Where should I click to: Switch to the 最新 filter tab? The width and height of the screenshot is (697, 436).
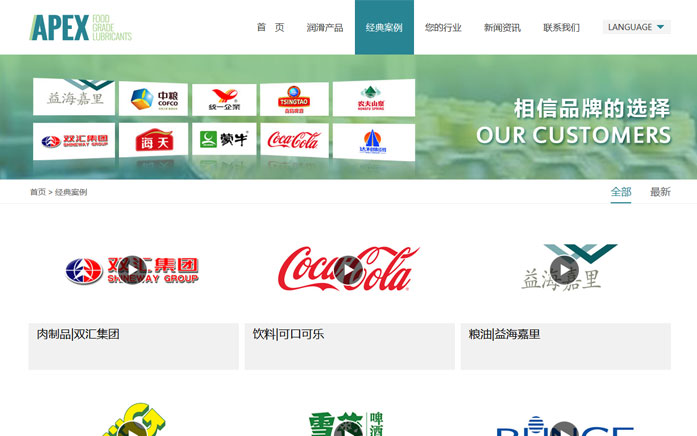pyautogui.click(x=660, y=192)
